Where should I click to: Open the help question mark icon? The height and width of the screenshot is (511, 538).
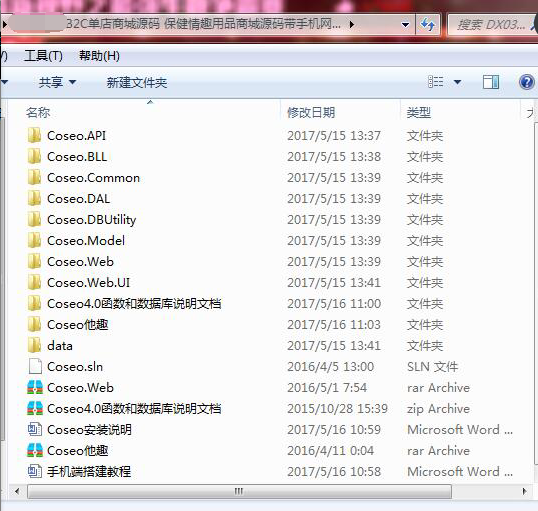526,82
